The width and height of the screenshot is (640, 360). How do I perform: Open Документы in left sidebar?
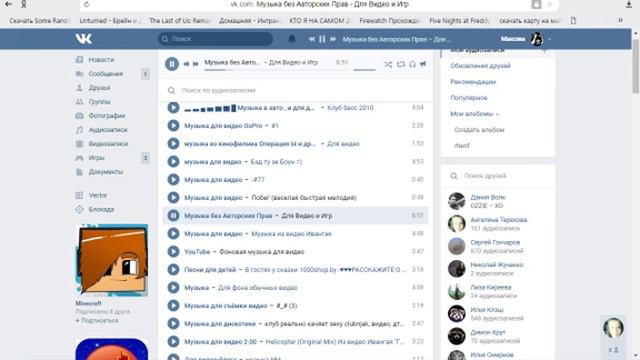pos(106,172)
